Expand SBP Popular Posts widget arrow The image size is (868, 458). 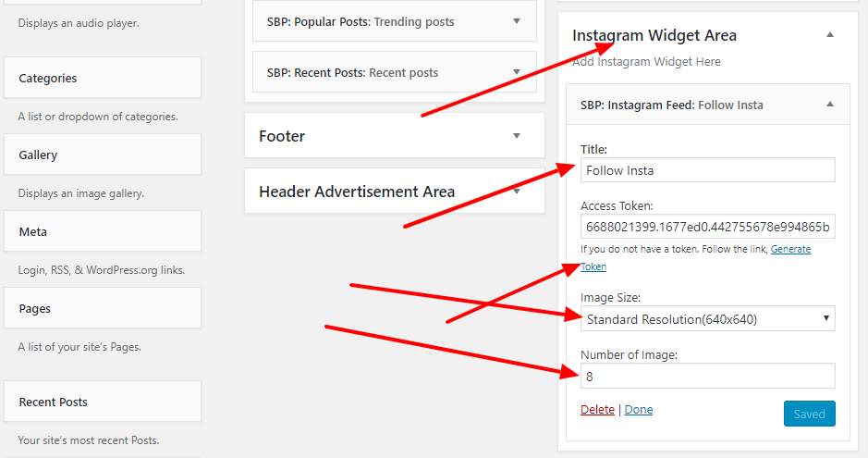[x=517, y=21]
